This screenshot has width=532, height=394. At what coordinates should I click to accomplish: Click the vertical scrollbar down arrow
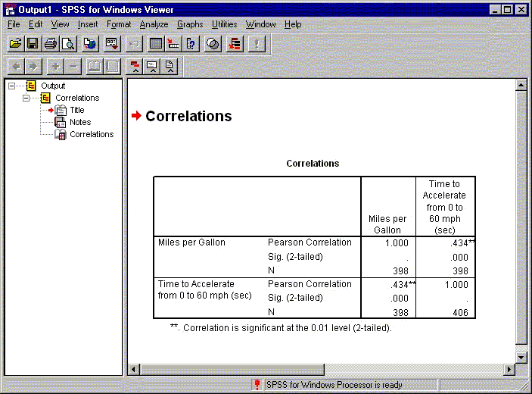pyautogui.click(x=521, y=357)
